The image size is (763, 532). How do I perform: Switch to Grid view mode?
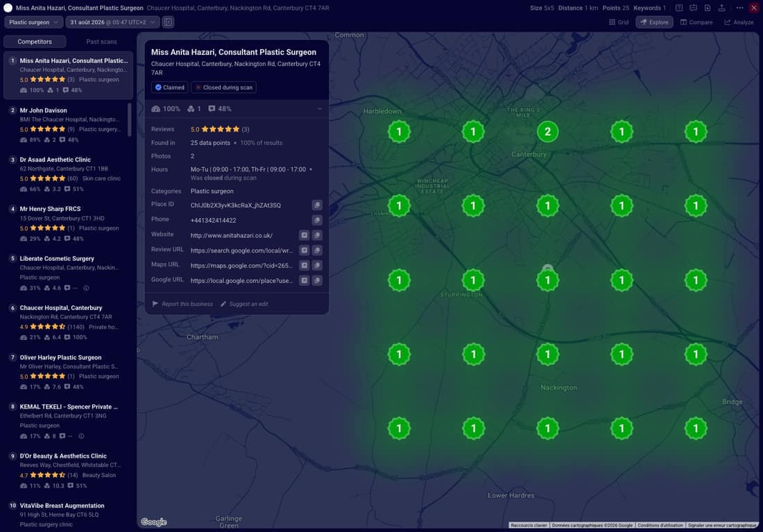[619, 22]
